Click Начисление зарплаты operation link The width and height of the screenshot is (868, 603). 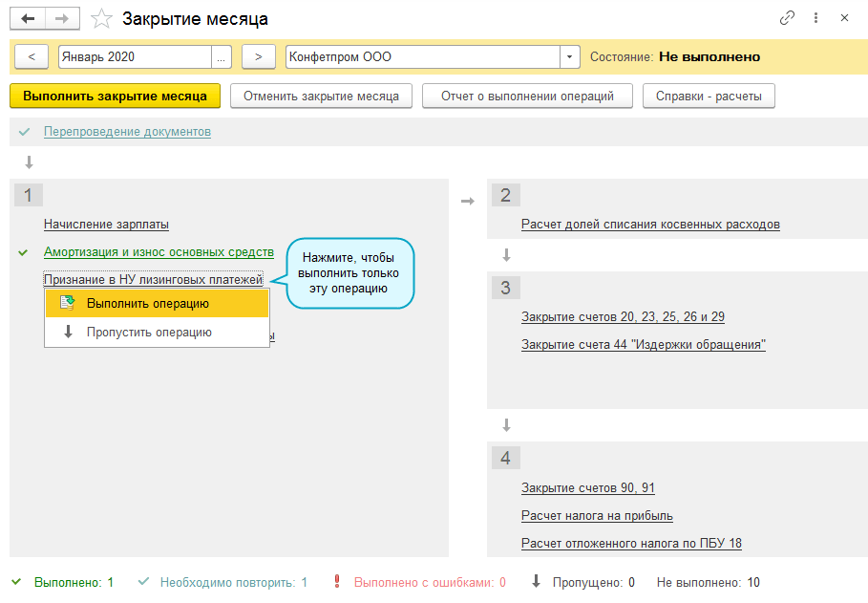(x=106, y=225)
